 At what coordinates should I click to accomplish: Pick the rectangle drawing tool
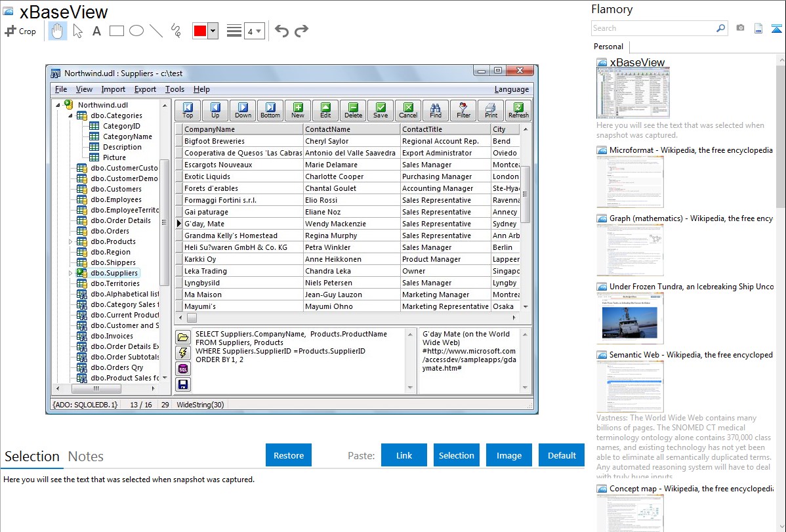tap(116, 31)
